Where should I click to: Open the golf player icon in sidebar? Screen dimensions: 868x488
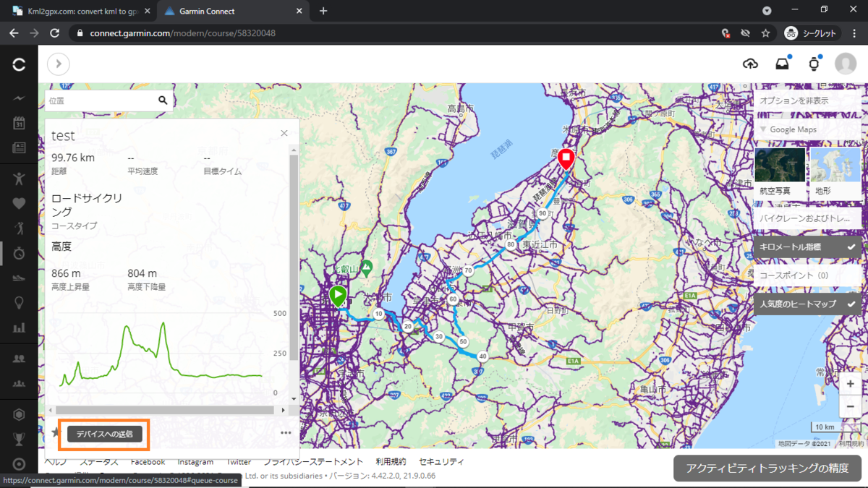pos(20,228)
